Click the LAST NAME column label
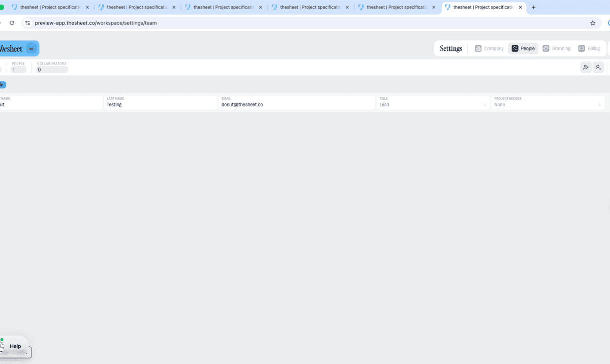The width and height of the screenshot is (610, 364). 115,99
